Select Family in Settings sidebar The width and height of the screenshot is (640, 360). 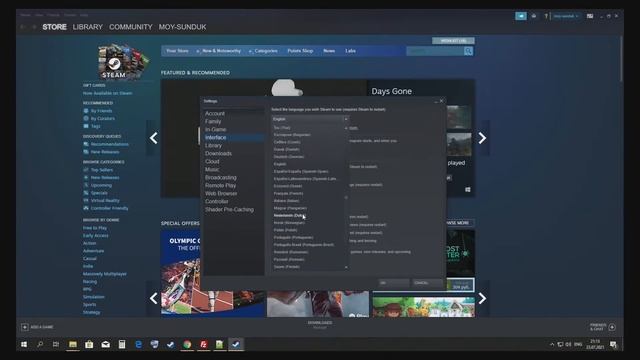[233, 121]
